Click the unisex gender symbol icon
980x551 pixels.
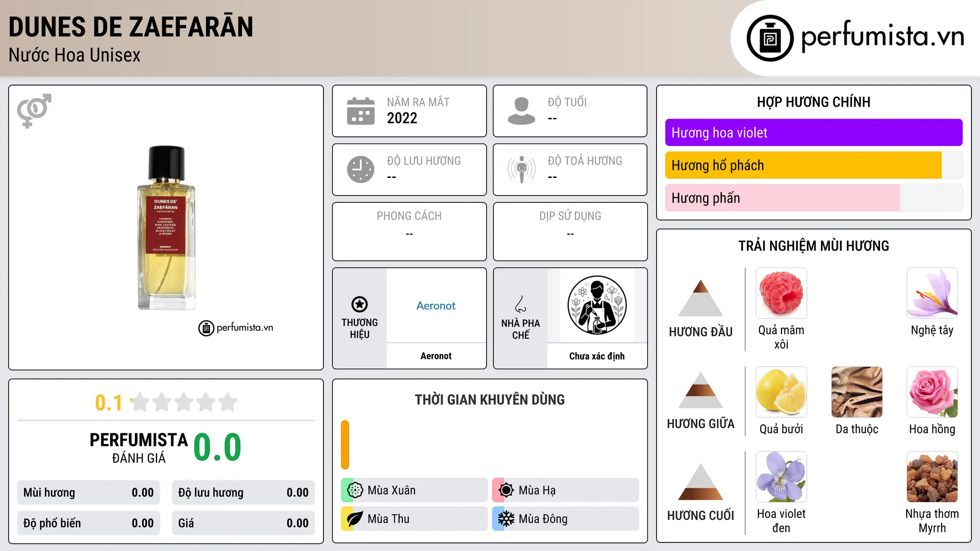[34, 110]
